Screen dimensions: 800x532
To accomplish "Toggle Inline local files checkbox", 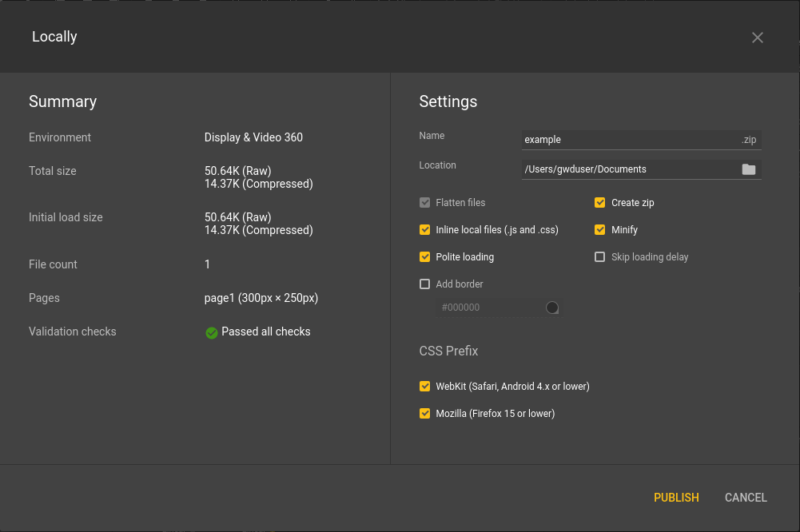I will (x=425, y=230).
